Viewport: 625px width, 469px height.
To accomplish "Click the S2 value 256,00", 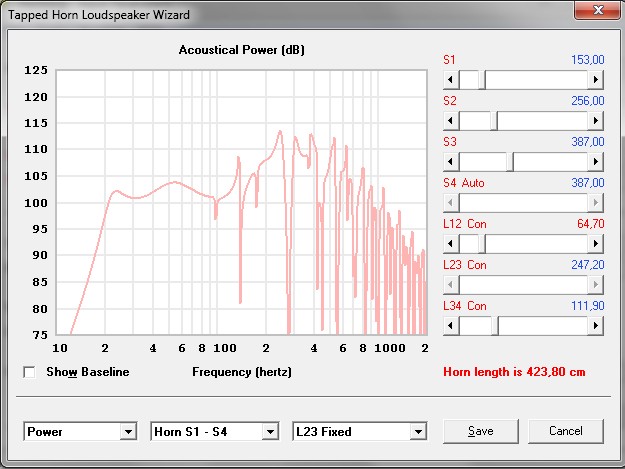I will [x=588, y=101].
